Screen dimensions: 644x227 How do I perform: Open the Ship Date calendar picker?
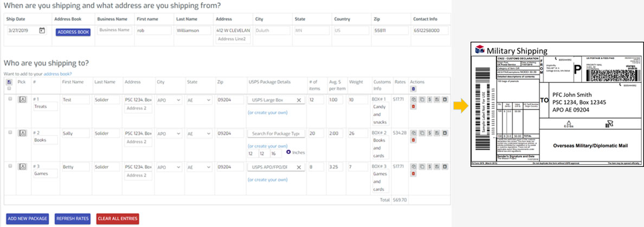pos(42,31)
